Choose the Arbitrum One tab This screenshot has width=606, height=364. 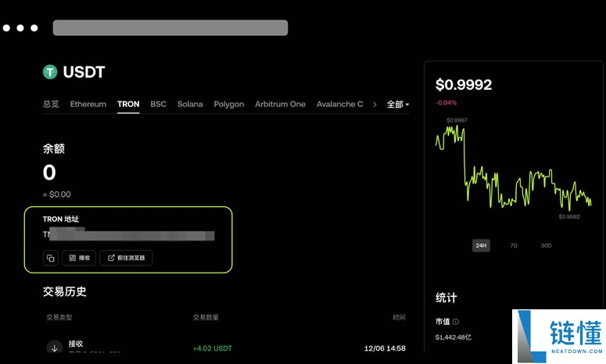tap(280, 104)
